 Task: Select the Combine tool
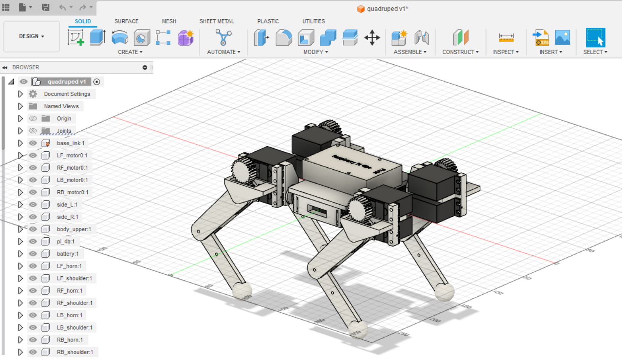click(x=328, y=38)
